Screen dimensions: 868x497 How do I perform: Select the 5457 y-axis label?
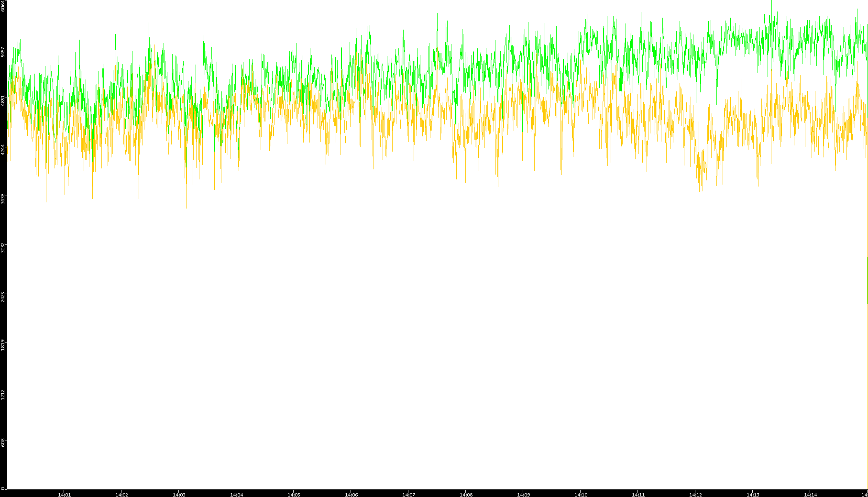[x=3, y=52]
